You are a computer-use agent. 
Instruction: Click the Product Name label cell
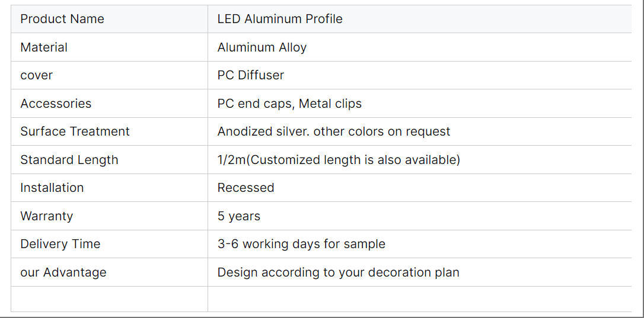(x=109, y=19)
